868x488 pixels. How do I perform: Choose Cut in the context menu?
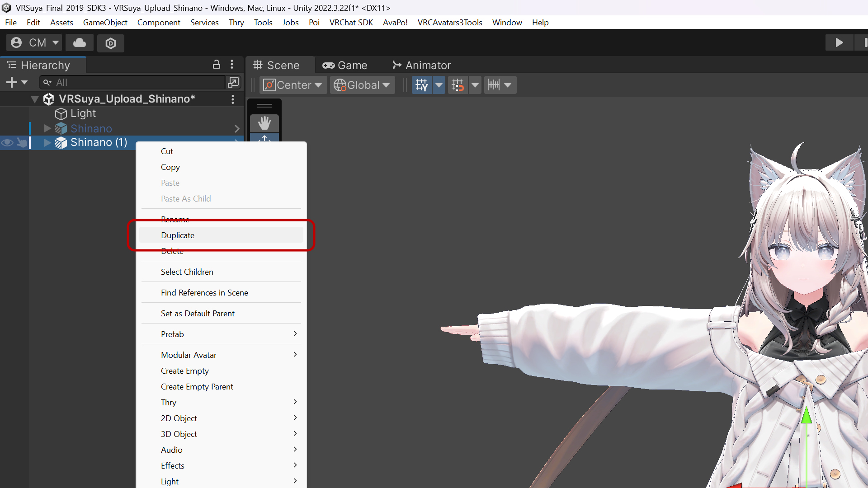click(221, 151)
